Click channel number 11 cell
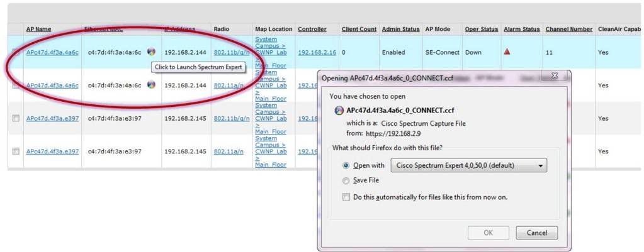 tap(549, 52)
